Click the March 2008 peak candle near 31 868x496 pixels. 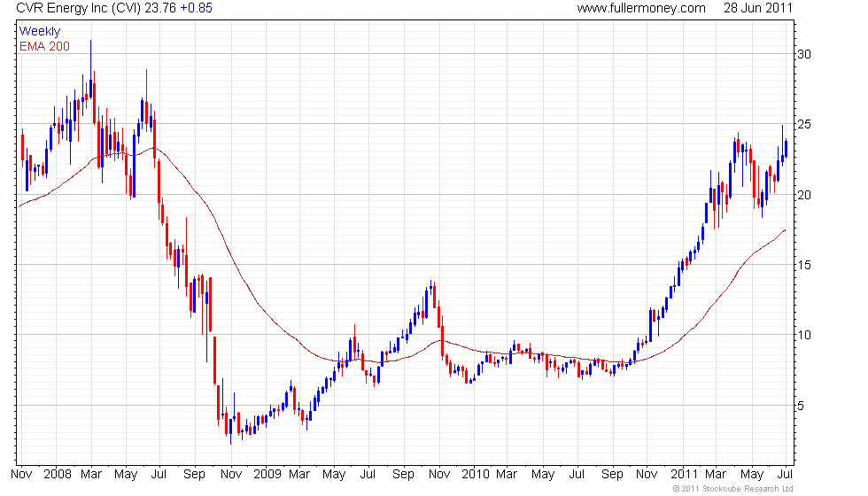point(90,69)
